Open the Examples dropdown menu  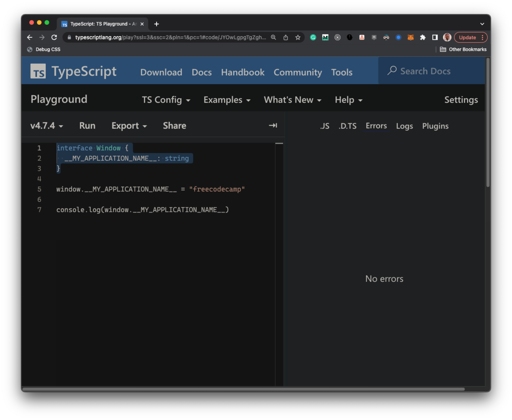pyautogui.click(x=227, y=100)
